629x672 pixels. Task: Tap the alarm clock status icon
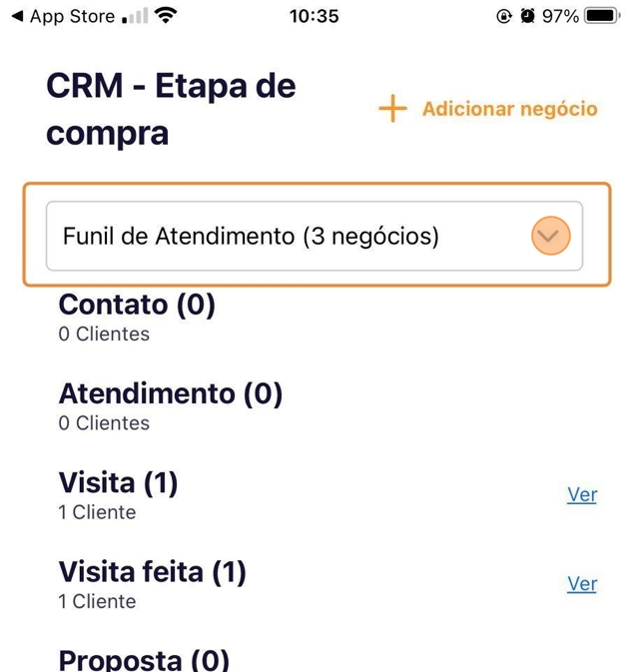(x=527, y=17)
